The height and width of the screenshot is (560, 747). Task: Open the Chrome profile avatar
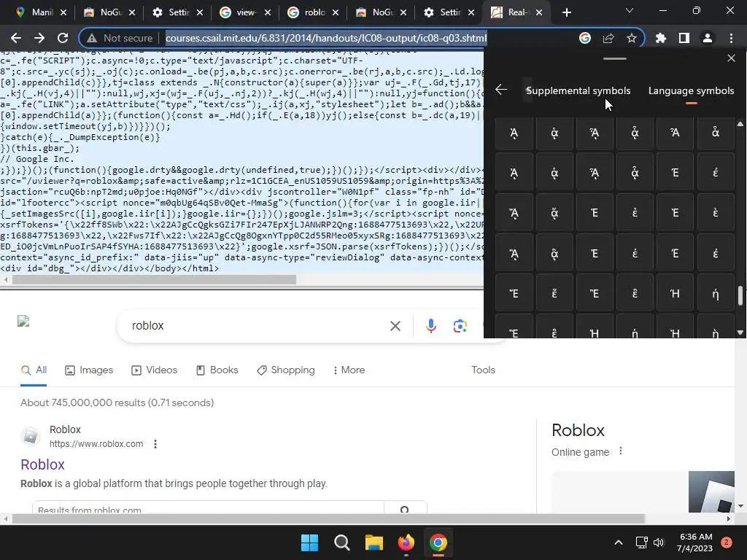tap(708, 38)
